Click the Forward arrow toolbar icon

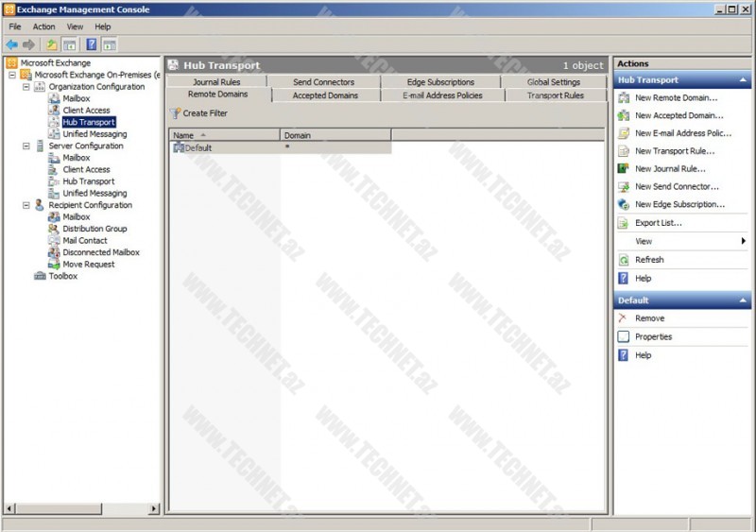click(29, 44)
